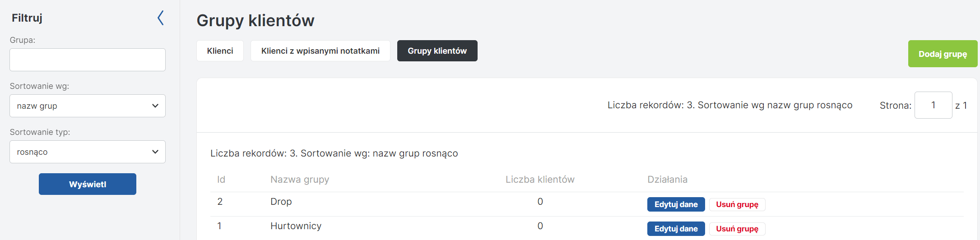Image resolution: width=980 pixels, height=240 pixels.
Task: Collapse the Filtruj sidebar with chevron
Action: coord(160,18)
